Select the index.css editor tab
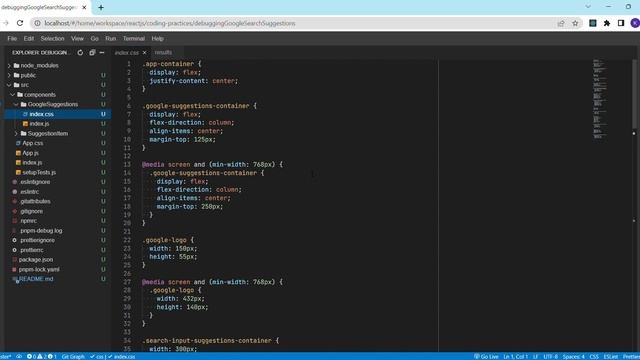The height and width of the screenshot is (360, 640). (127, 53)
